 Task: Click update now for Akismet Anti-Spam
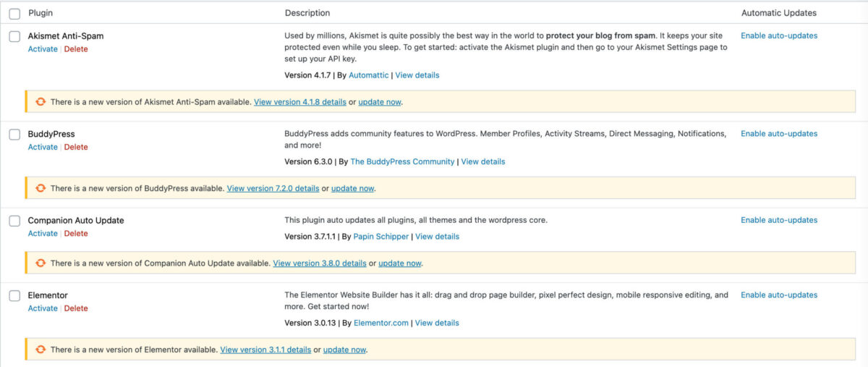coord(380,102)
